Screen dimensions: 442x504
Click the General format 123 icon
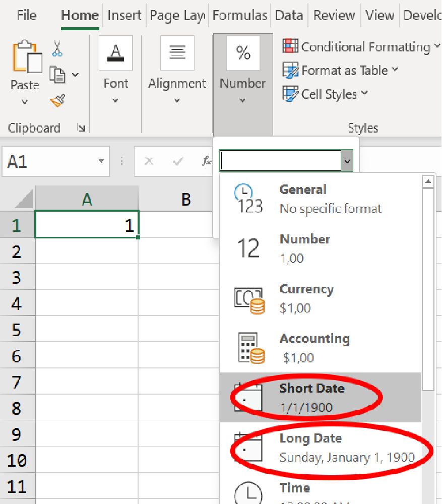point(248,199)
